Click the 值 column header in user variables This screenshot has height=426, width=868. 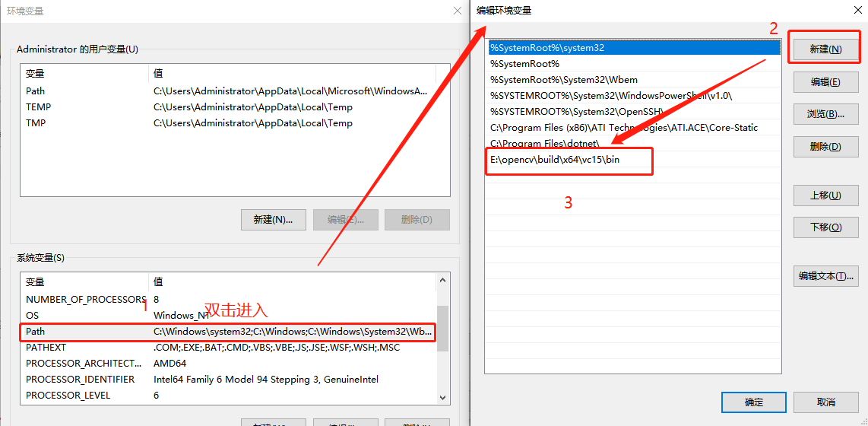pyautogui.click(x=293, y=74)
